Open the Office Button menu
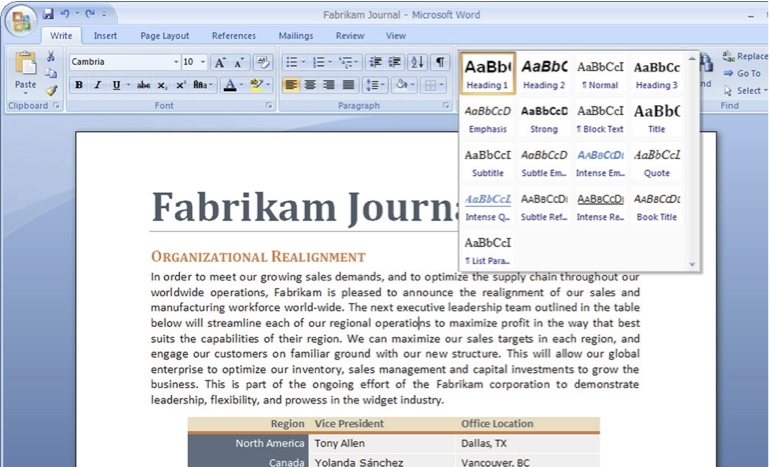 [21, 21]
